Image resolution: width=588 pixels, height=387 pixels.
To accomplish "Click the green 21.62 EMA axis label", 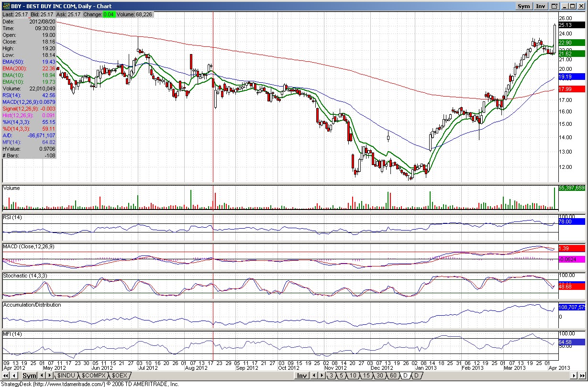I will 571,54.
